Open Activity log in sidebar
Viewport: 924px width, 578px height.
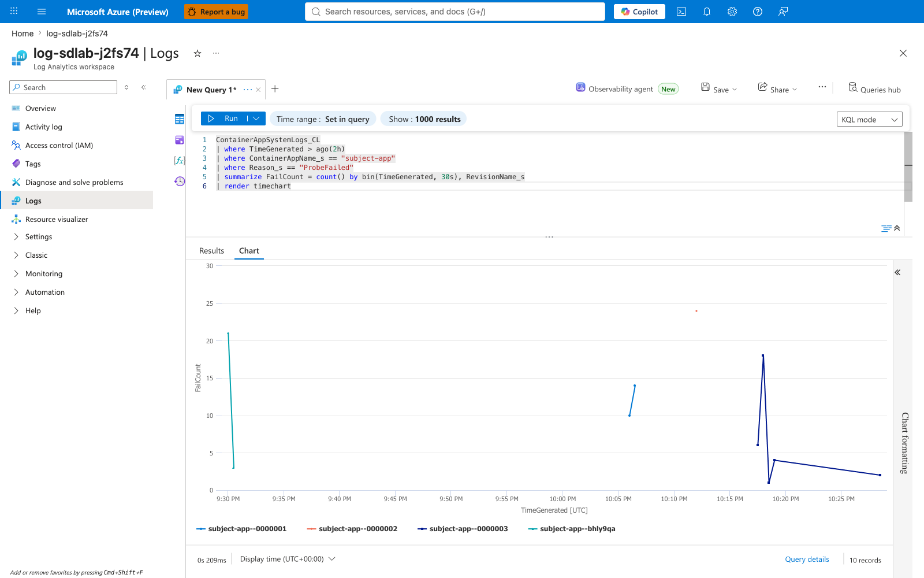[43, 127]
